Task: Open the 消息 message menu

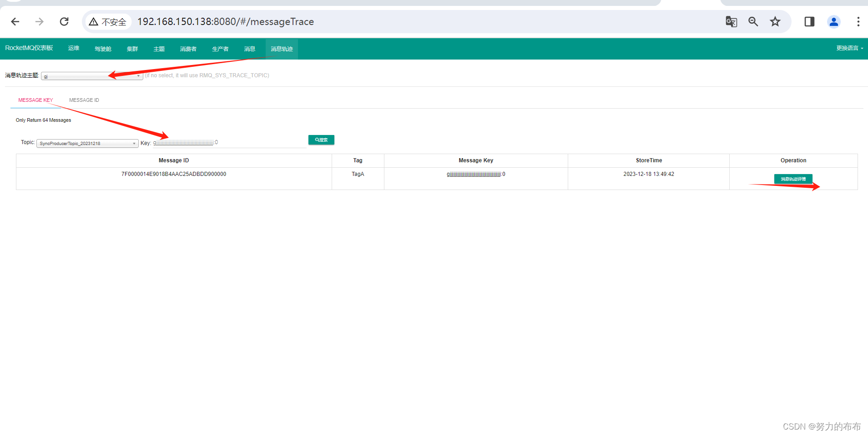Action: click(250, 49)
